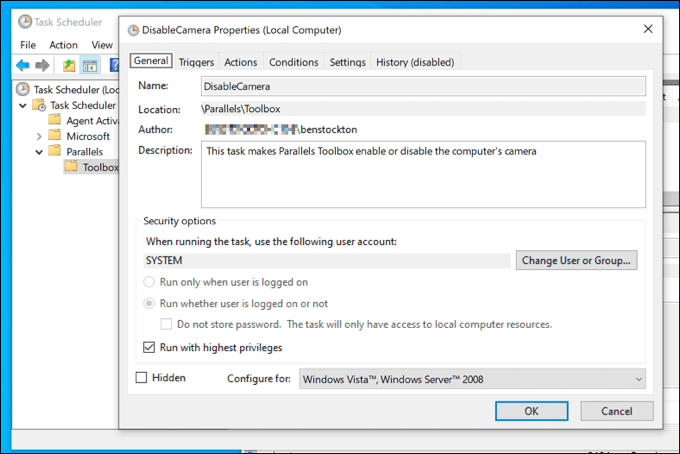Click the Microsoft folder icon in tree
Image resolution: width=680 pixels, height=454 pixels.
(55, 135)
